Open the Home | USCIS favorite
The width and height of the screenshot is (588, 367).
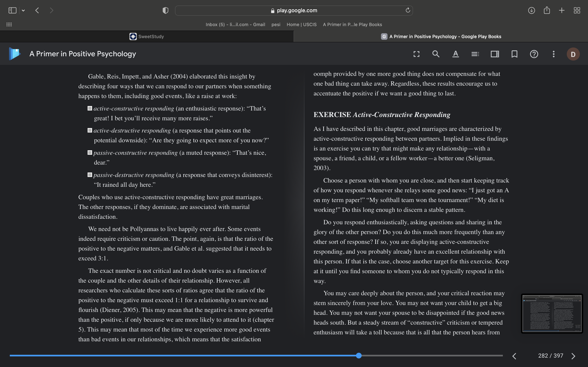[302, 24]
